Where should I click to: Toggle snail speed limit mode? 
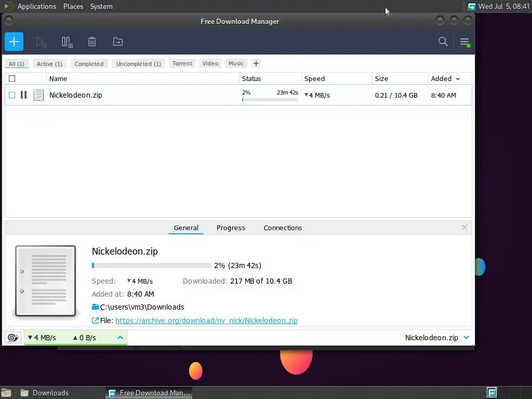pyautogui.click(x=13, y=338)
